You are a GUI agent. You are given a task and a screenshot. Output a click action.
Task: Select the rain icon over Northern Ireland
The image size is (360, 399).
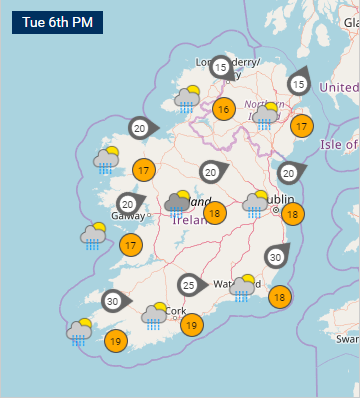click(265, 116)
